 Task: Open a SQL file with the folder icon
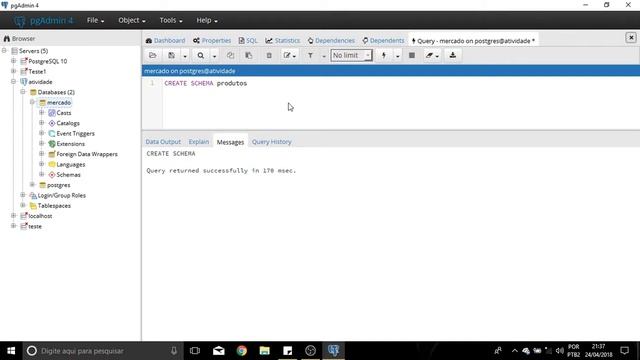coord(153,56)
